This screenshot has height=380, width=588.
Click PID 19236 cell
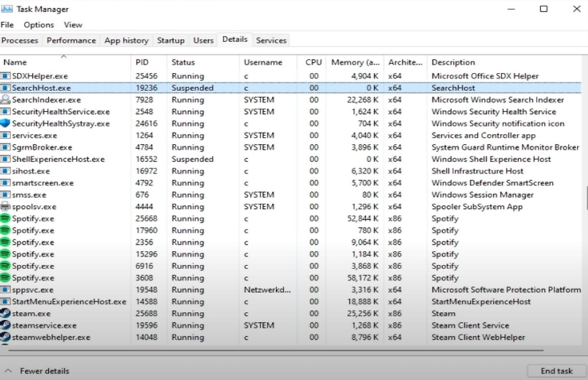146,88
